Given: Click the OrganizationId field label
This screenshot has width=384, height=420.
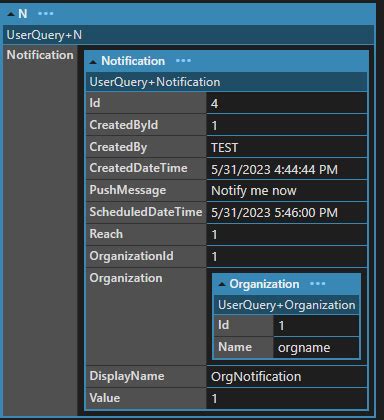Looking at the screenshot, I should point(131,256).
